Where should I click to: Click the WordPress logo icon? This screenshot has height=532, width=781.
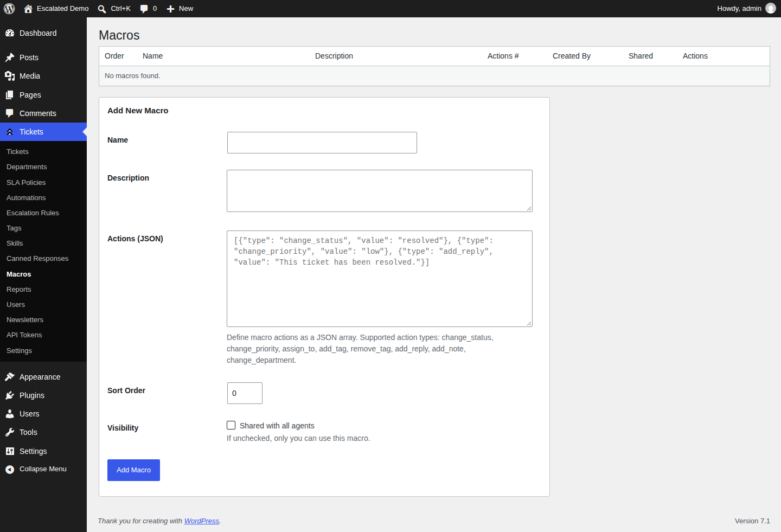[9, 9]
